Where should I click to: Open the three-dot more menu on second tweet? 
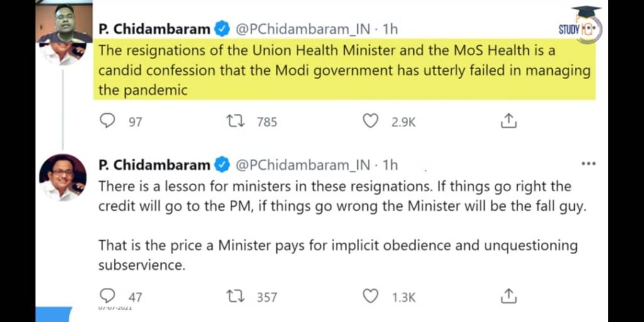[x=588, y=164]
